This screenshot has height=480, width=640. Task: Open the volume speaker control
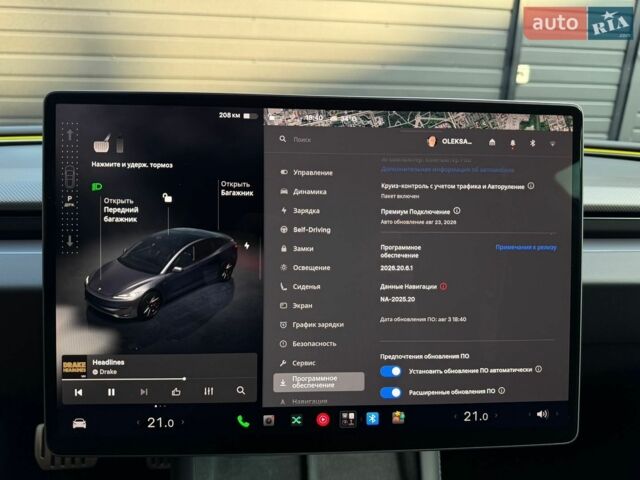pos(542,414)
